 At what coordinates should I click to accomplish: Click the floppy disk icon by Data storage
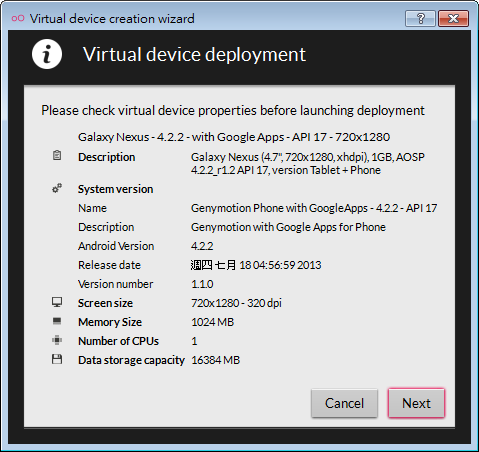(57, 359)
